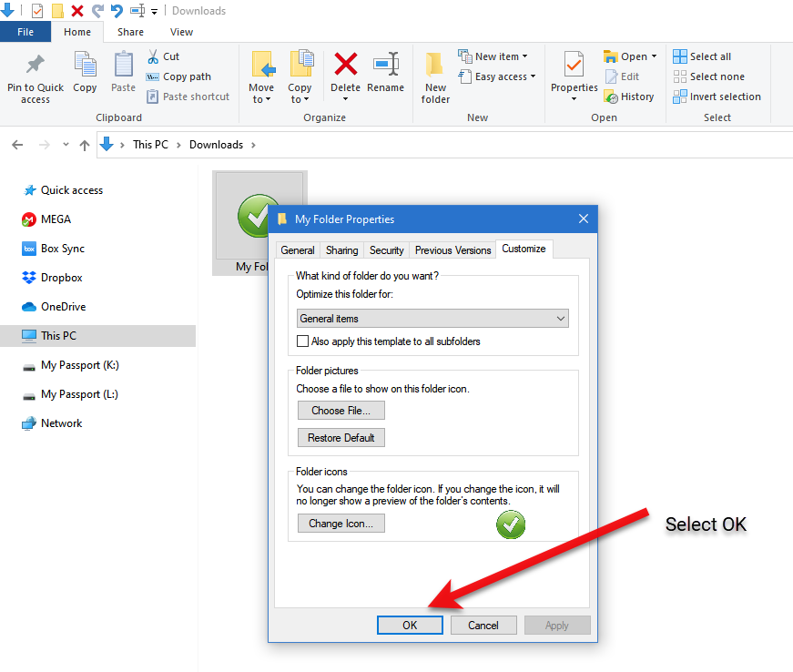Select MEGA in the sidebar
Viewport: 793px width, 672px height.
pyautogui.click(x=56, y=219)
